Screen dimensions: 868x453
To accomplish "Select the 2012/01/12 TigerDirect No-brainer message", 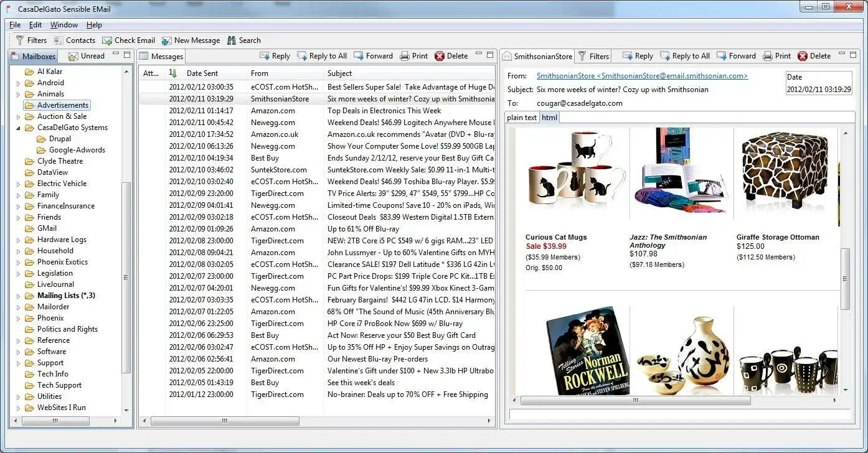I will [317, 395].
